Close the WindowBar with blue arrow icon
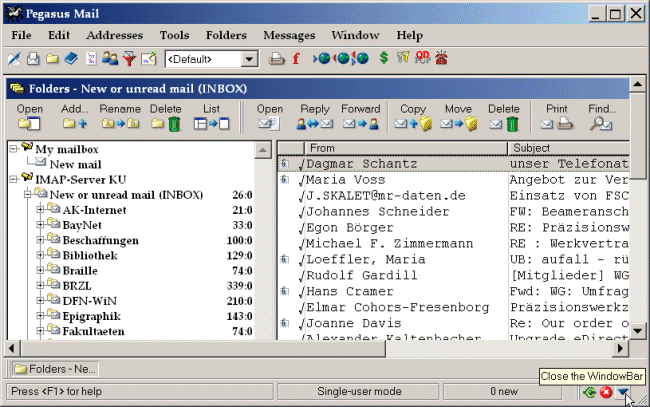The height and width of the screenshot is (407, 650). point(623,392)
